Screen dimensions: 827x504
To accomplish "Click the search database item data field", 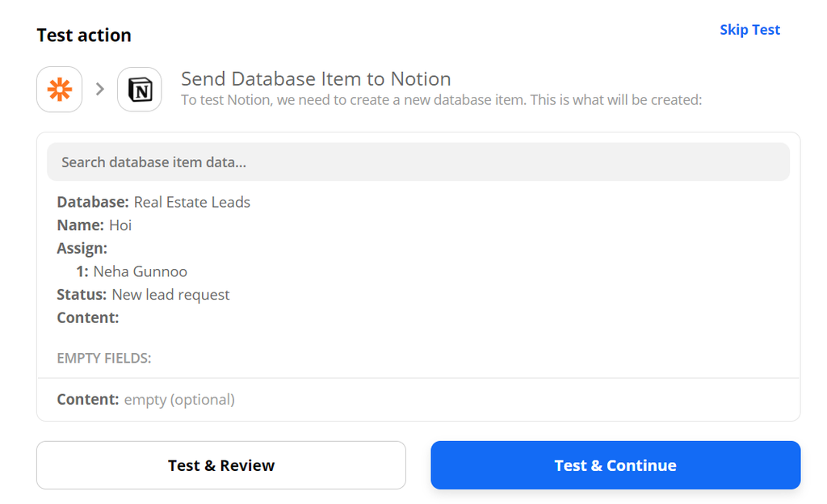I will [x=418, y=162].
